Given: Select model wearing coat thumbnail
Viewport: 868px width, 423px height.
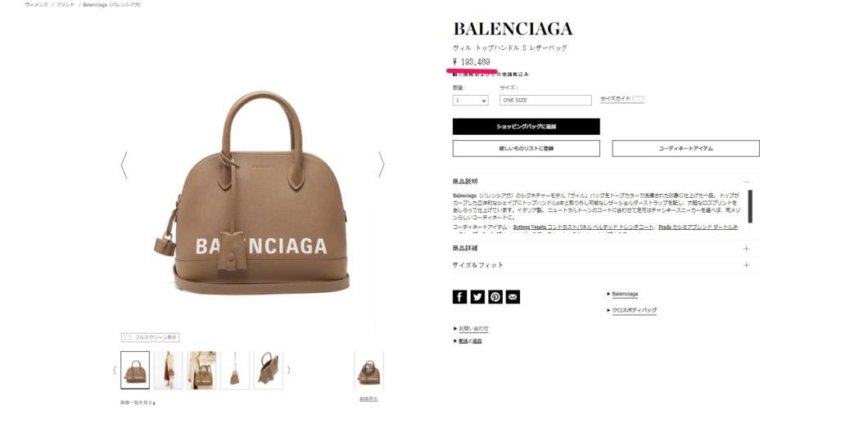Looking at the screenshot, I should (169, 370).
